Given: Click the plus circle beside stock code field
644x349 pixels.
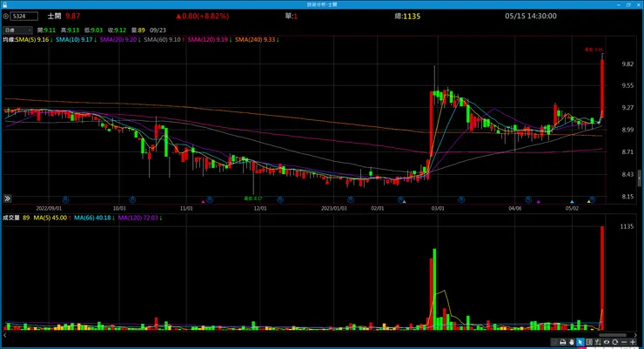Looking at the screenshot, I should 6,17.
